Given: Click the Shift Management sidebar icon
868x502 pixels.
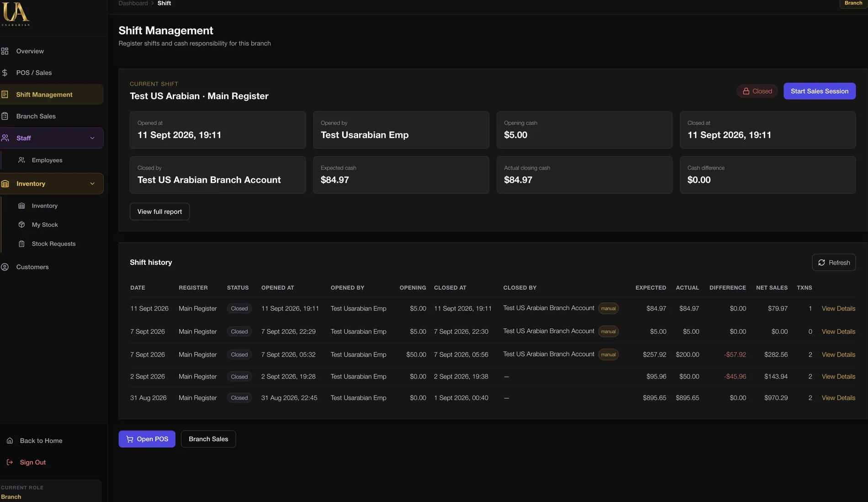Looking at the screenshot, I should pyautogui.click(x=5, y=95).
